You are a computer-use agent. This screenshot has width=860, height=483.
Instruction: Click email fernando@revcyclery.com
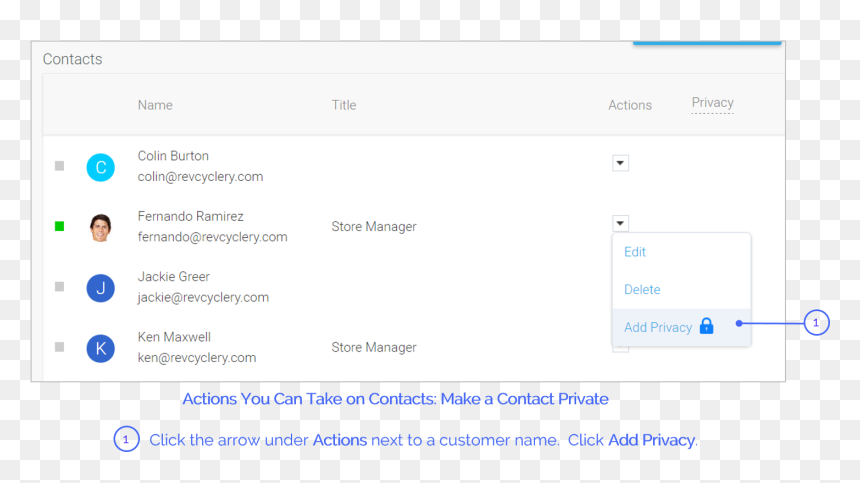[212, 237]
